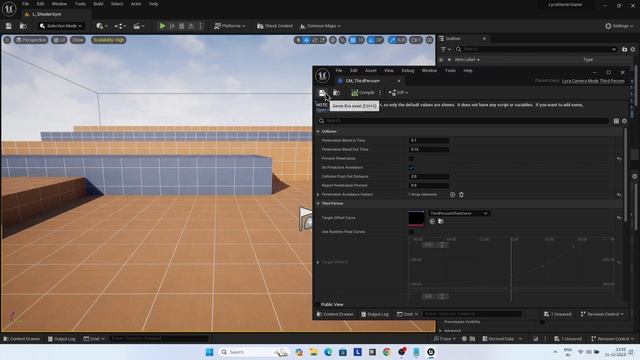
Task: Maximize viewport layout icon
Action: pos(429,40)
